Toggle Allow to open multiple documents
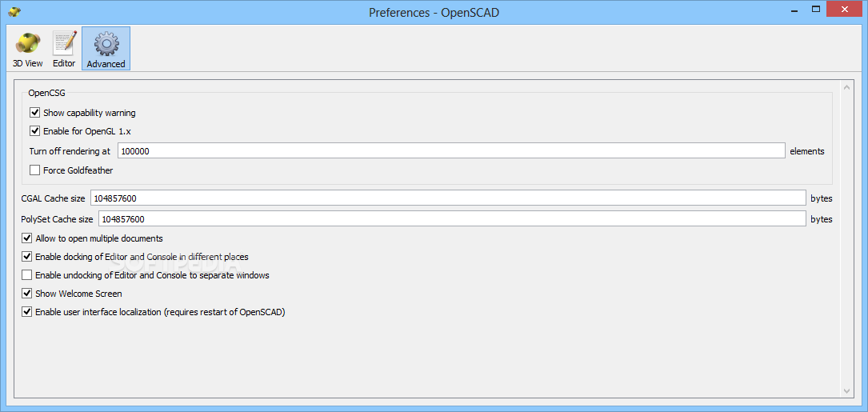Viewport: 868px width, 412px height. (26, 238)
